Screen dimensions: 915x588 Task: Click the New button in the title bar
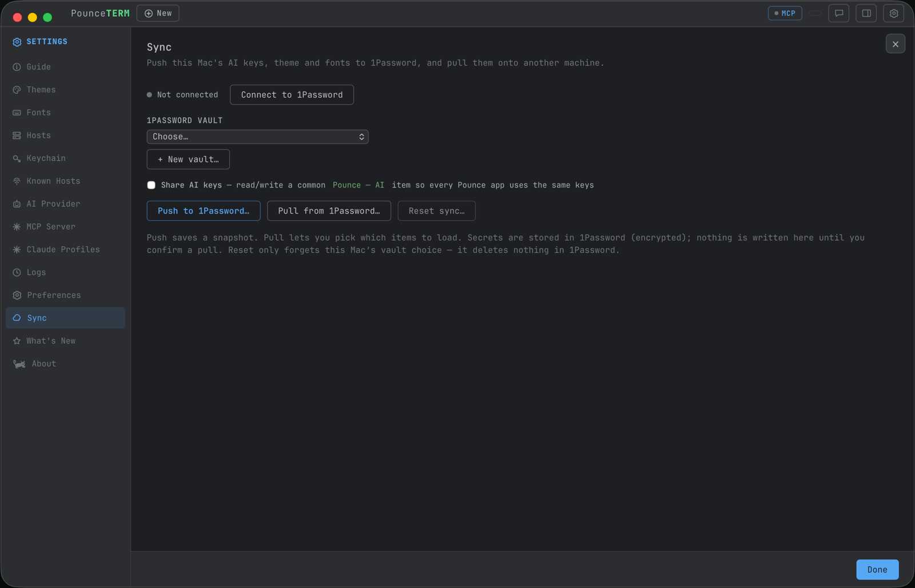(158, 13)
